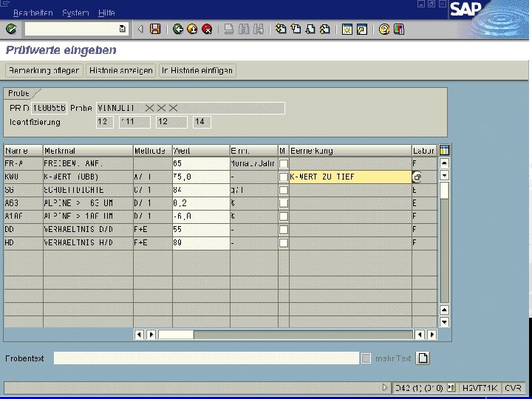Click the table page up arrow at the bottom
532x399 pixels.
[444, 310]
